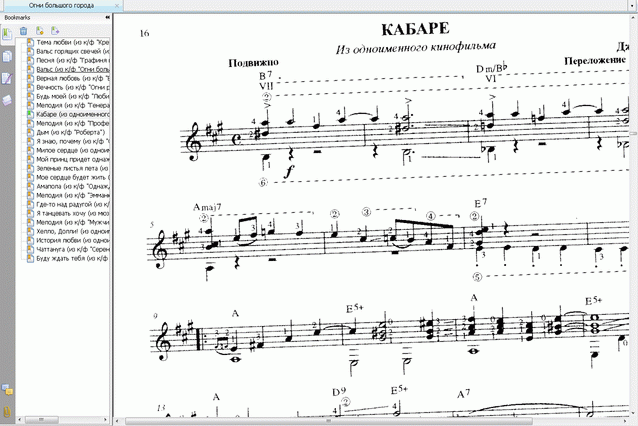Open bookmark Мой принц придет
Viewport: 638px width, 426px height.
click(73, 159)
